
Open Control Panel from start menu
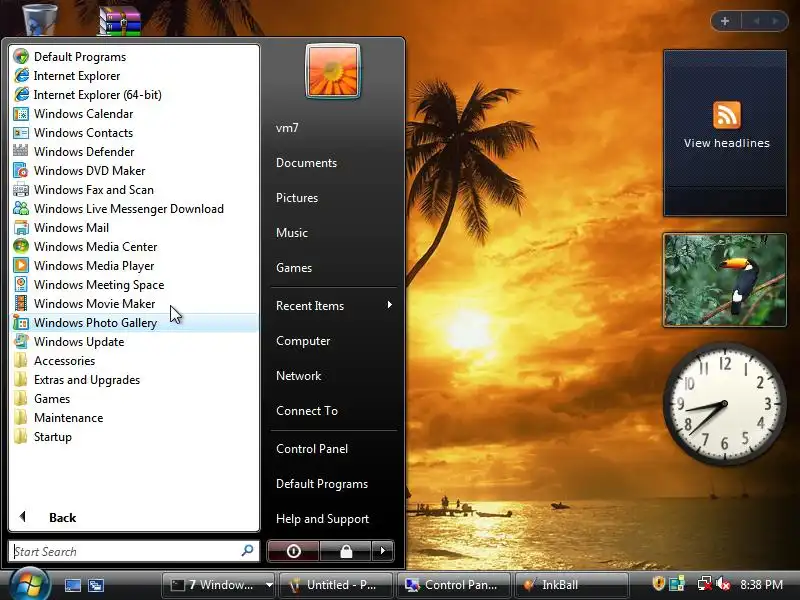(x=312, y=448)
